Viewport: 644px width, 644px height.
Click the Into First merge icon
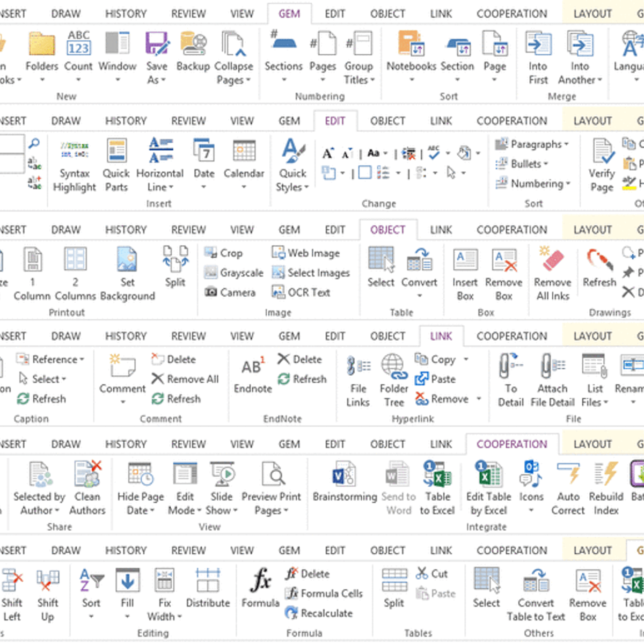coord(538,43)
